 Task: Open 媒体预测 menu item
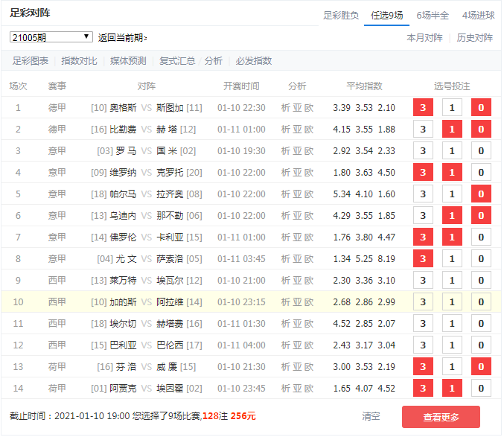(128, 61)
